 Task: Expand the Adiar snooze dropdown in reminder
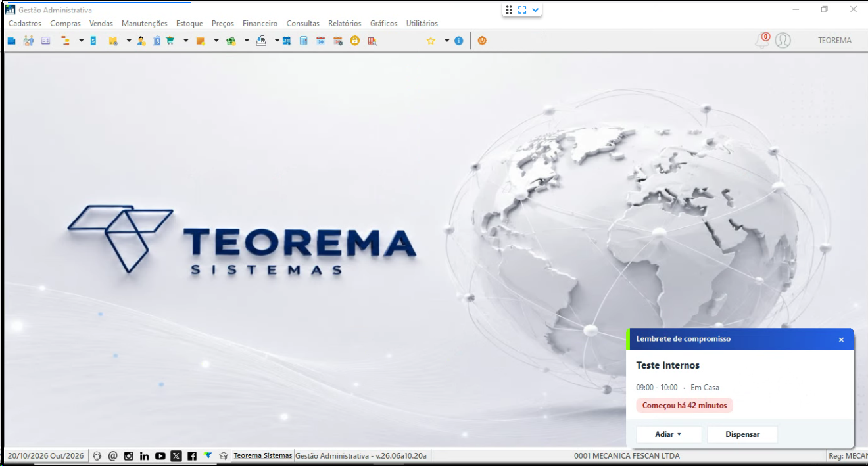[669, 434]
